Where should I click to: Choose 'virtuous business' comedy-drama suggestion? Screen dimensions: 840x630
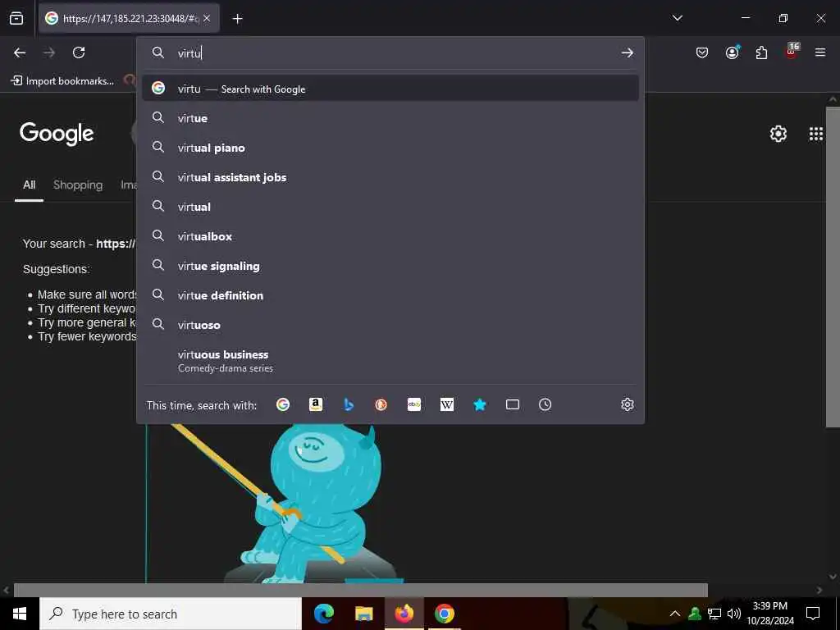tap(390, 361)
